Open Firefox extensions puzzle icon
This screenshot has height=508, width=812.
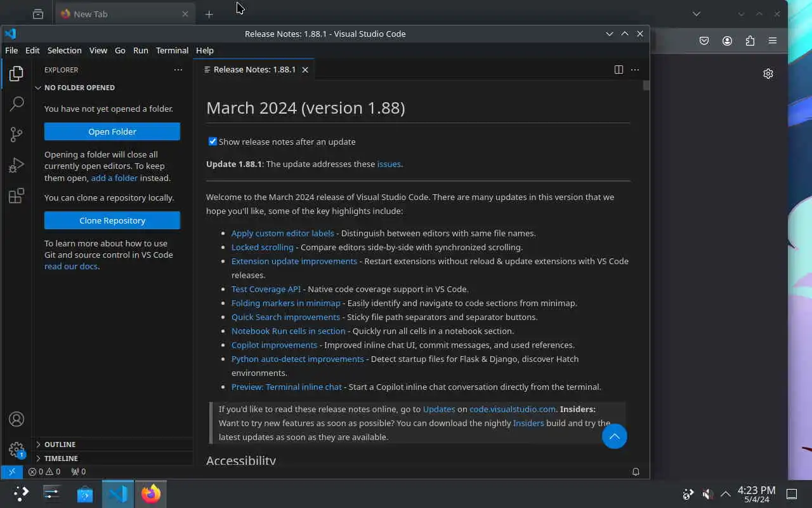coord(750,41)
